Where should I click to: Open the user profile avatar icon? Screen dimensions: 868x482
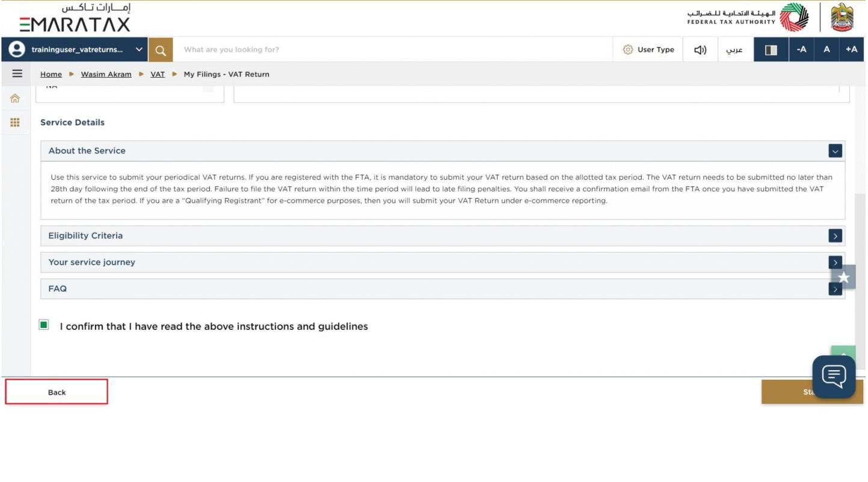point(17,49)
